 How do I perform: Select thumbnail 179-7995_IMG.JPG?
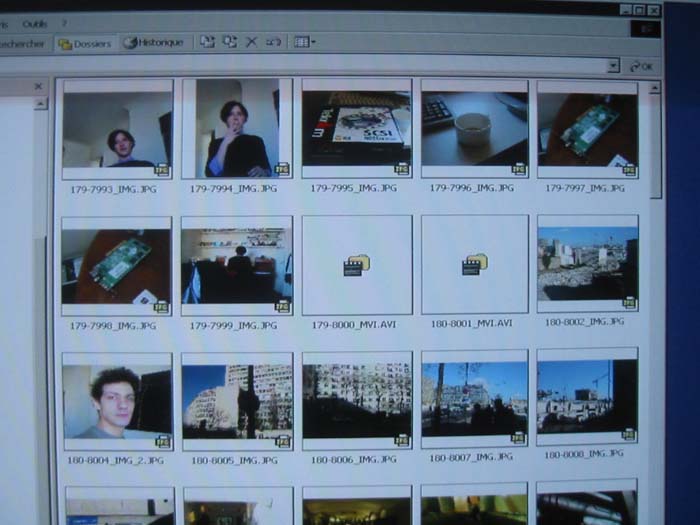point(357,129)
